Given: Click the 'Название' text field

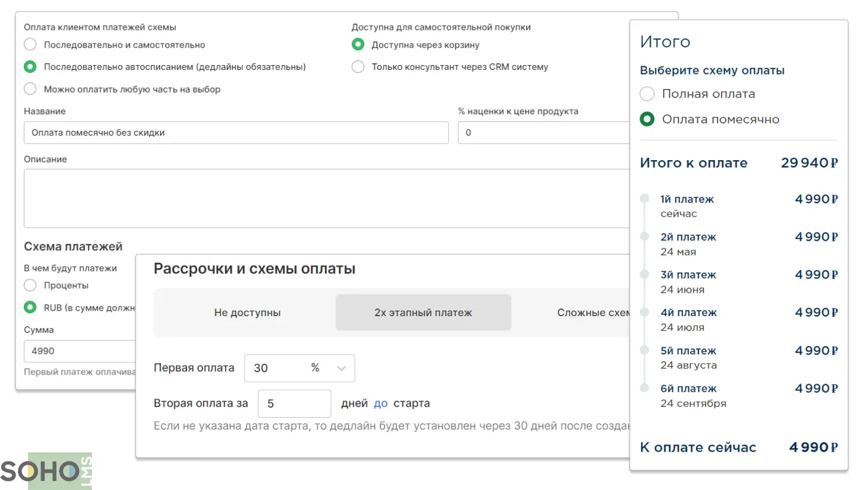Looking at the screenshot, I should [236, 133].
